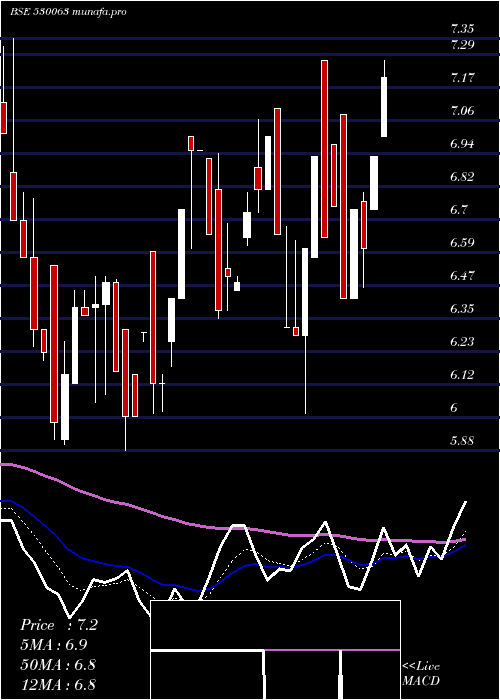Screen dimensions: 500x700
Task: Click the BSE munafa.pro chart title
Action: pyautogui.click(x=68, y=12)
